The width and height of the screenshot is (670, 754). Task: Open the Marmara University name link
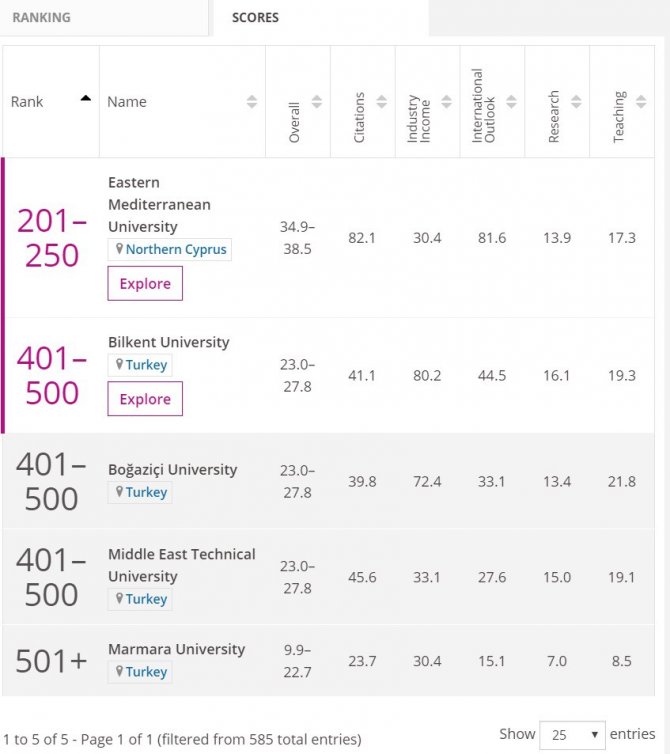pos(176,649)
